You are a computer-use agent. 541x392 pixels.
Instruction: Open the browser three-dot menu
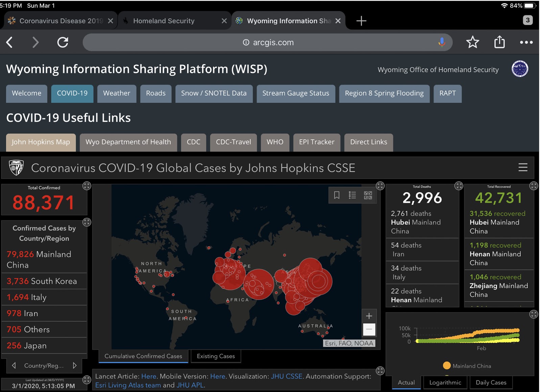(x=526, y=42)
